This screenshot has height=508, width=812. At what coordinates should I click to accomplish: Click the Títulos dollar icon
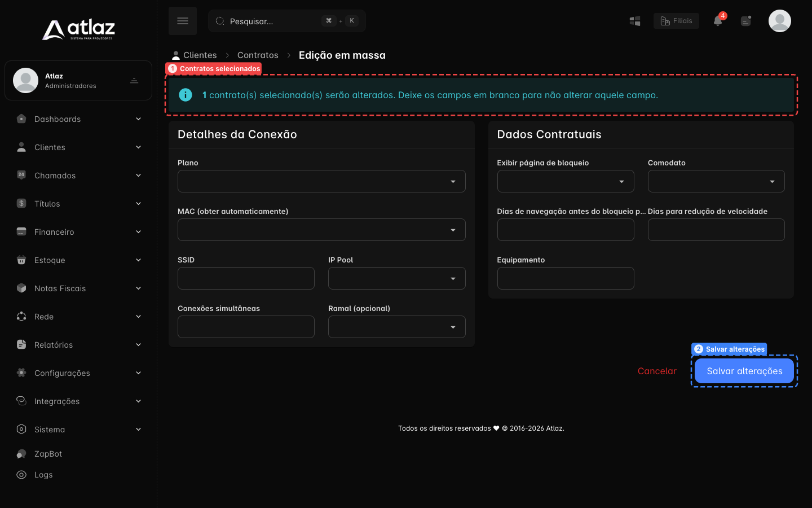pos(21,203)
